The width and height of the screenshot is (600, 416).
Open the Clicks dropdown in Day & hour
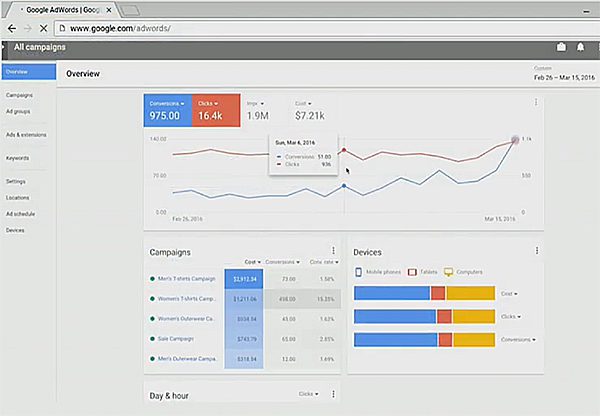(308, 394)
